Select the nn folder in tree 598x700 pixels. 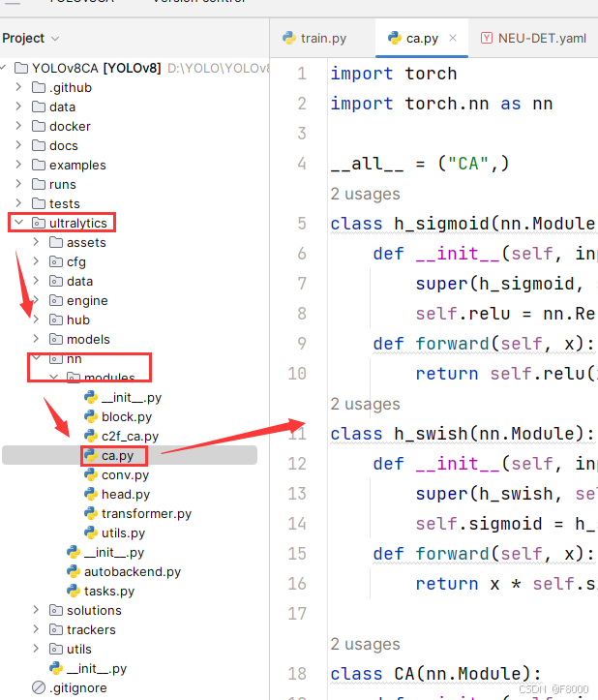click(75, 359)
